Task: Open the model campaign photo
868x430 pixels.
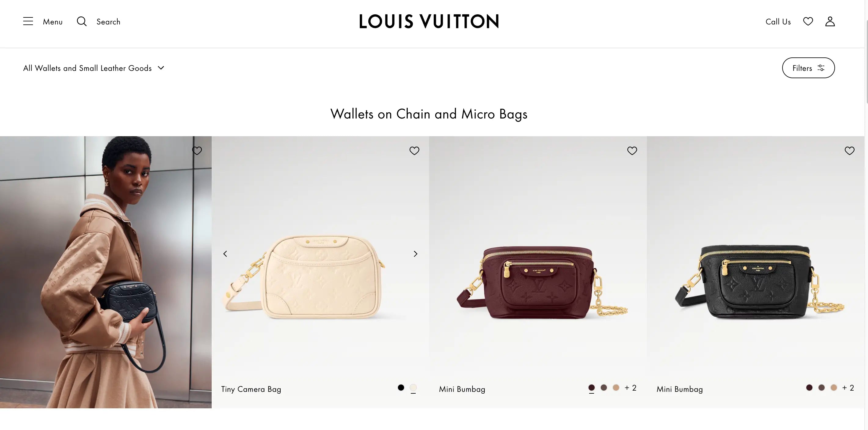Action: 105,272
